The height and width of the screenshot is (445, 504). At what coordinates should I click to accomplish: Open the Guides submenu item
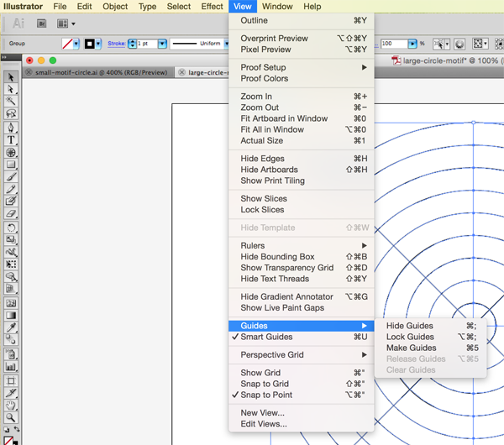pyautogui.click(x=302, y=326)
